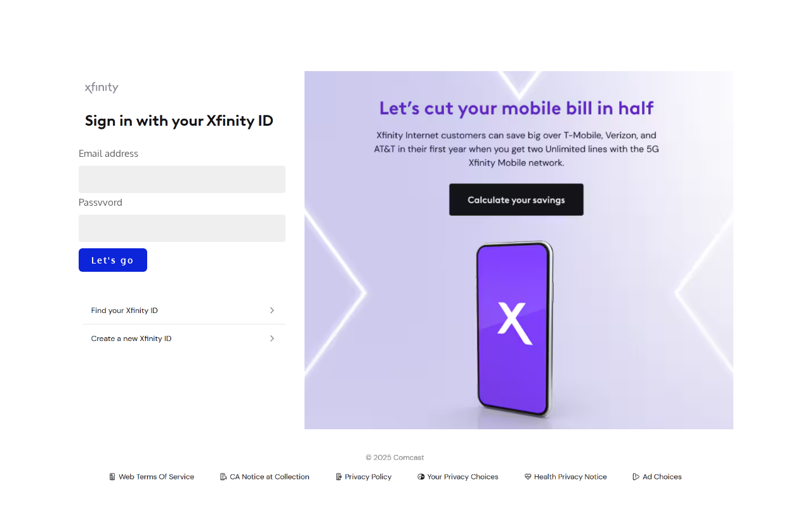Screen dimensions: 812x508
Task: Open the Ad Choices footer link
Action: pos(662,477)
